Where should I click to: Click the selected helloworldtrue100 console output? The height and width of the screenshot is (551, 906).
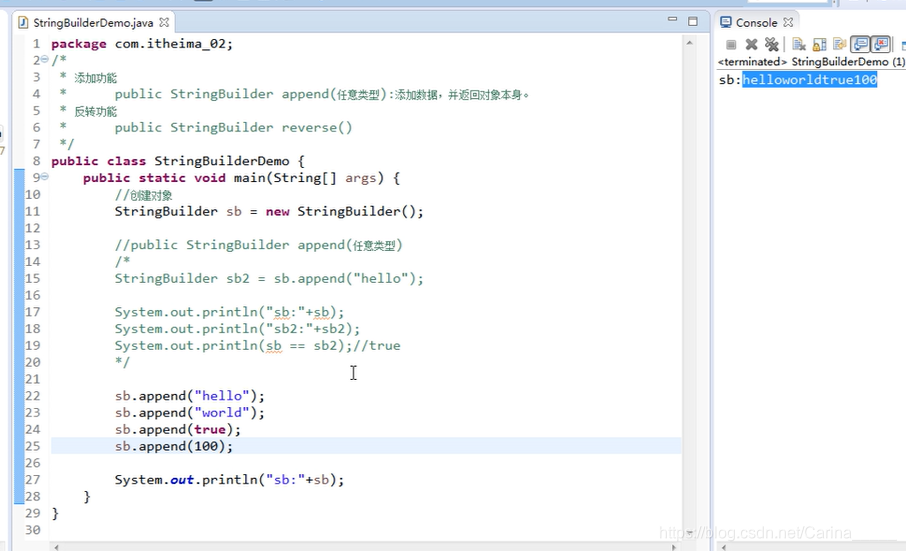(x=810, y=80)
